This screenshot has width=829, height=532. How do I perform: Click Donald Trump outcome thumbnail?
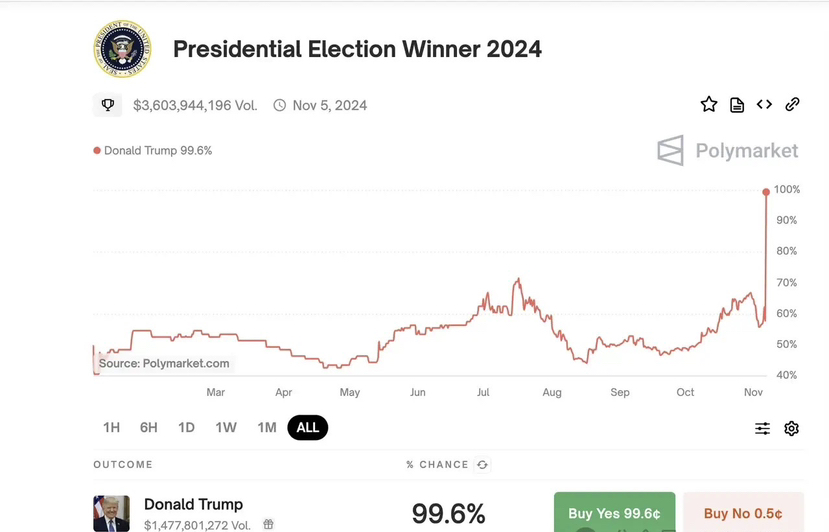(111, 513)
